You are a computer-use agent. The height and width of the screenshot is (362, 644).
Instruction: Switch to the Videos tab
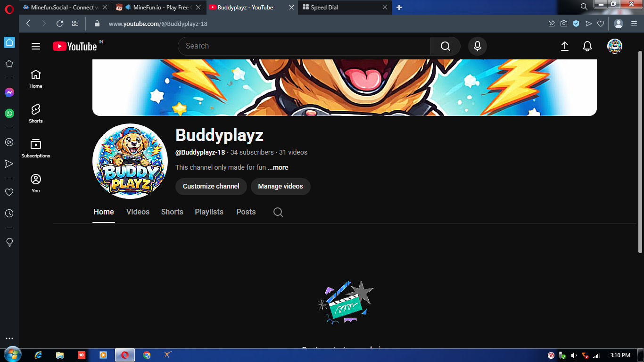click(x=138, y=212)
